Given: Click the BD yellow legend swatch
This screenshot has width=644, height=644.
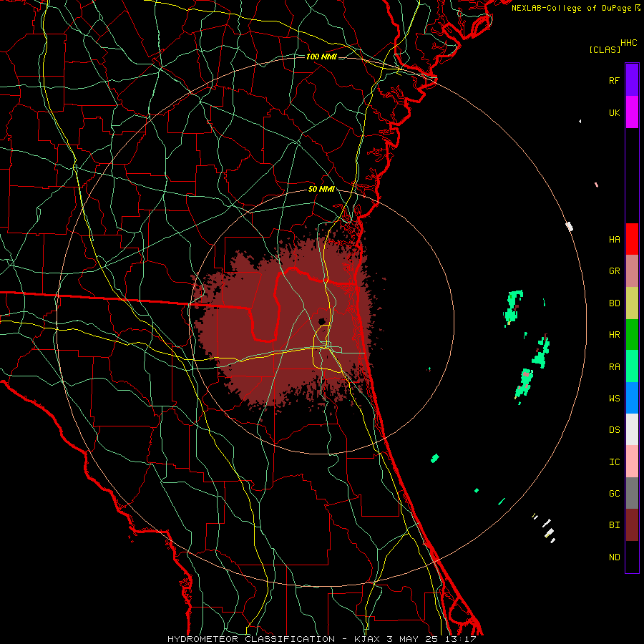Looking at the screenshot, I should click(632, 303).
